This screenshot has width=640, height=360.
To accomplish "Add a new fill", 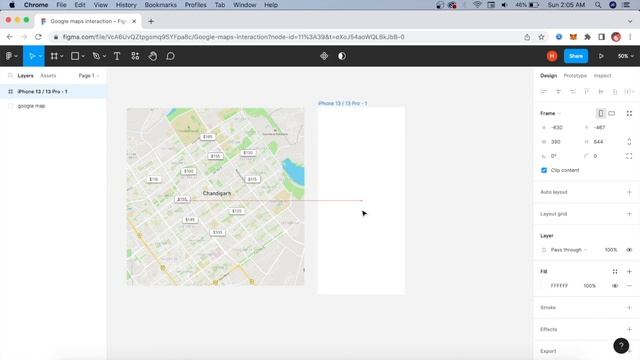I will click(x=629, y=271).
